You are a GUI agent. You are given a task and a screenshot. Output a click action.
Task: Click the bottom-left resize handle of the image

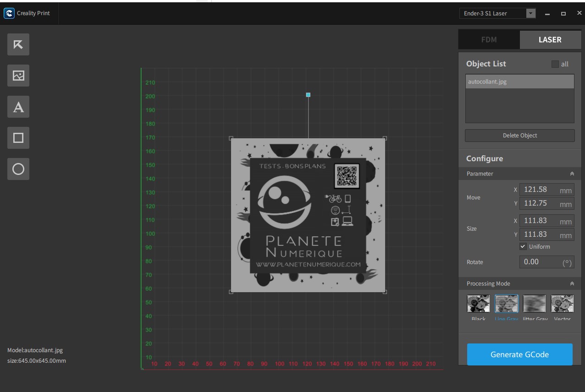tap(231, 292)
